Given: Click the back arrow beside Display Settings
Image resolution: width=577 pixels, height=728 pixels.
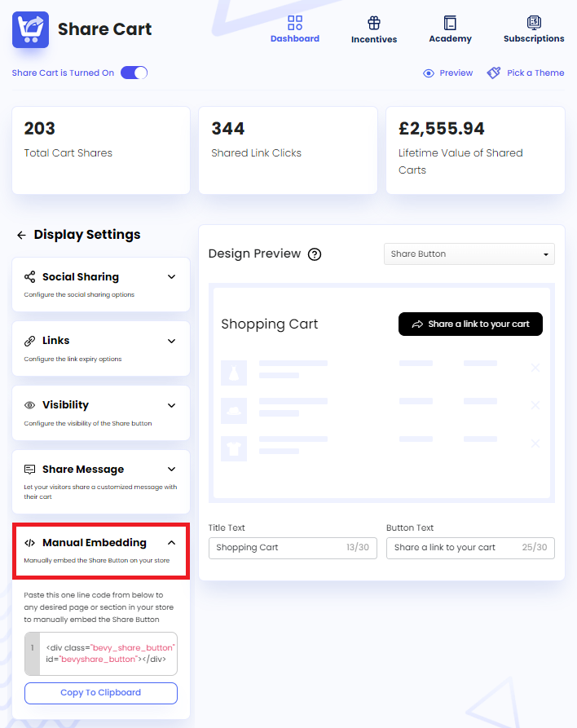Looking at the screenshot, I should pyautogui.click(x=22, y=234).
